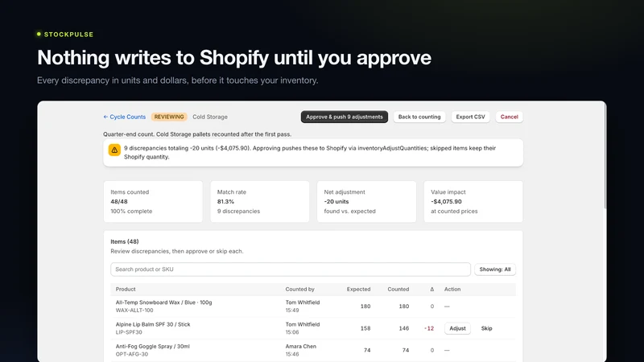
Task: Click the OPT-AFG-30 SKU text
Action: [x=131, y=354]
